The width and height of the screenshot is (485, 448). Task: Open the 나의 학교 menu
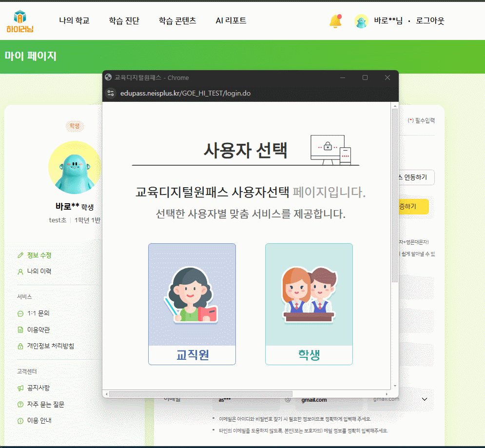coord(74,21)
